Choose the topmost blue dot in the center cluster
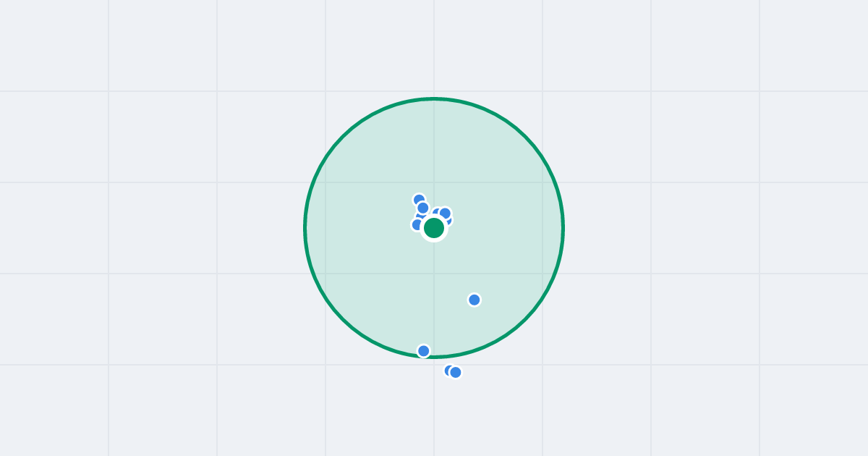 pyautogui.click(x=419, y=200)
